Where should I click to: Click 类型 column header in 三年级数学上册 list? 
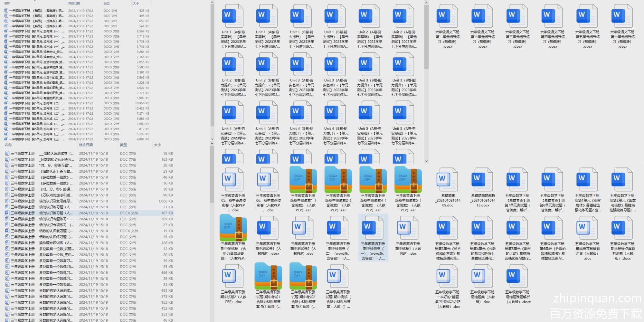123,145
